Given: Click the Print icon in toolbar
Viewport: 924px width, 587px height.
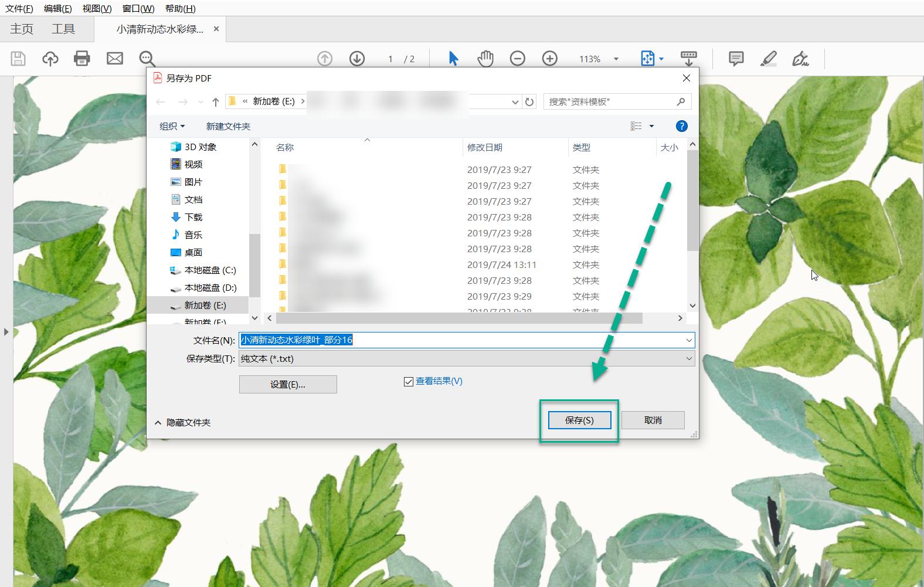Looking at the screenshot, I should click(82, 58).
